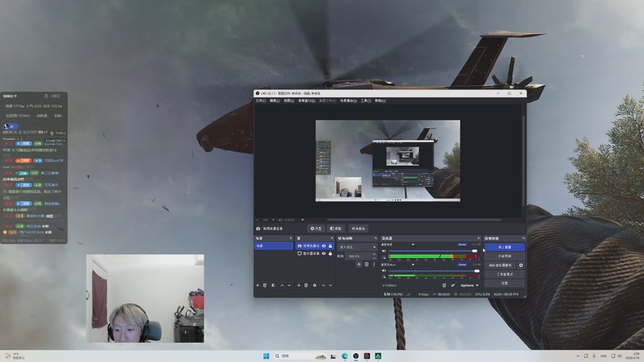Open mixer Options dropdown
Screen dimensions: 644x362
469,286
